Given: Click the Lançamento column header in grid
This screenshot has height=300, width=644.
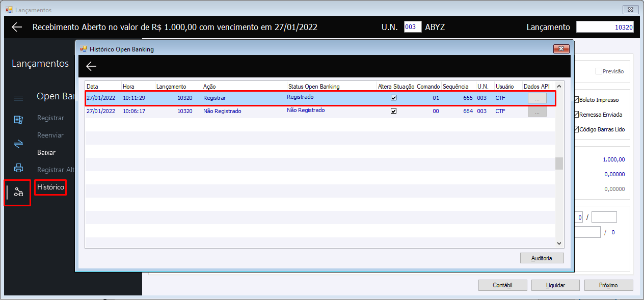Looking at the screenshot, I should pos(178,86).
